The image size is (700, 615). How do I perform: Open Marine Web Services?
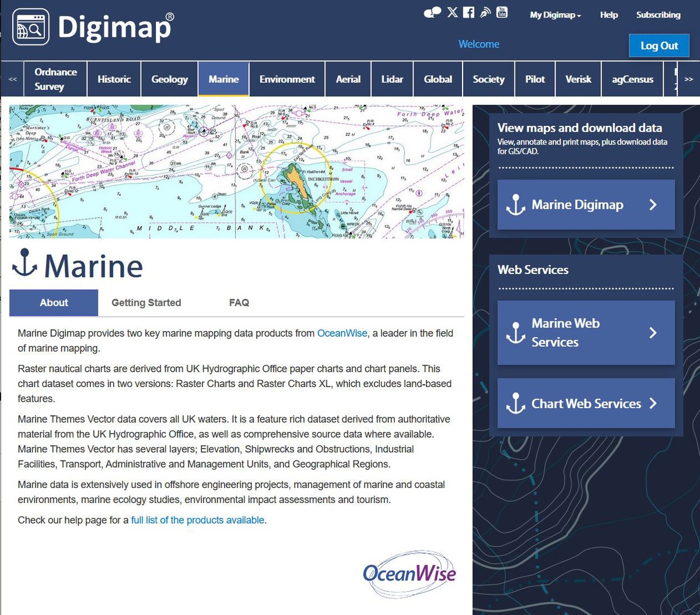click(x=586, y=333)
